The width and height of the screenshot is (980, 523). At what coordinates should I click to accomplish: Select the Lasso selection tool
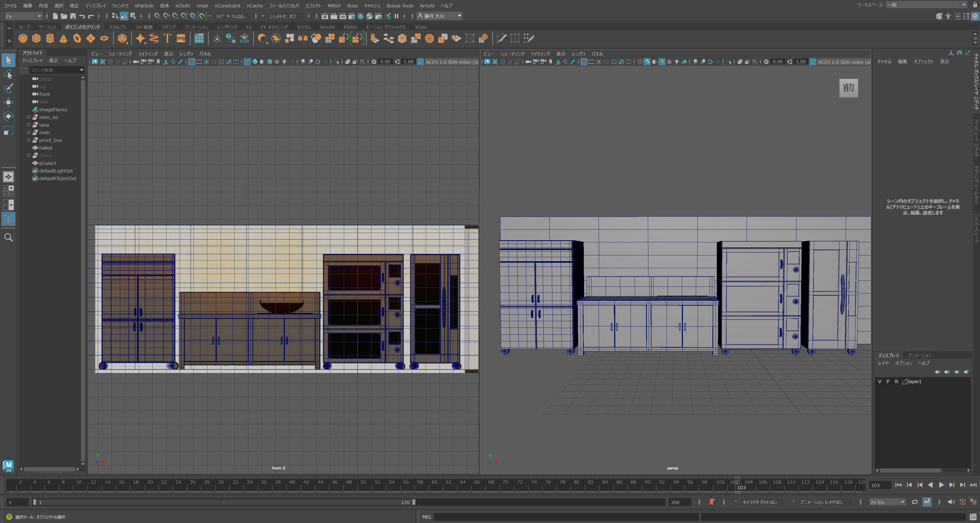point(8,74)
